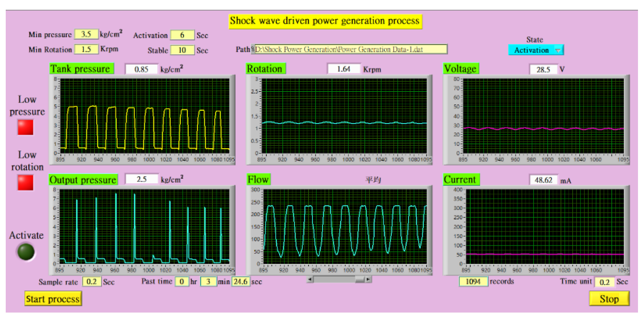Open the State Activation dropdown
The image size is (644, 318).
click(531, 50)
